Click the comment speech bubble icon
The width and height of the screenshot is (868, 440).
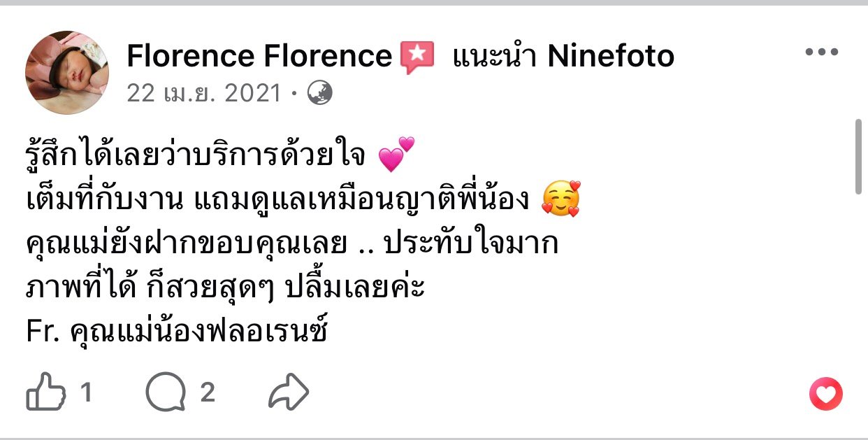166,393
